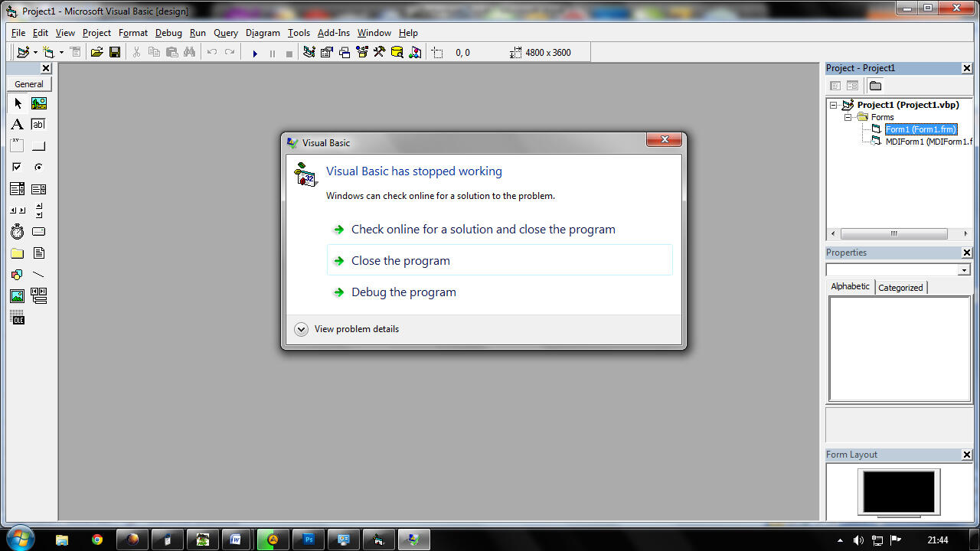The image size is (980, 551).
Task: Click the End stop button in the toolbar
Action: [289, 53]
